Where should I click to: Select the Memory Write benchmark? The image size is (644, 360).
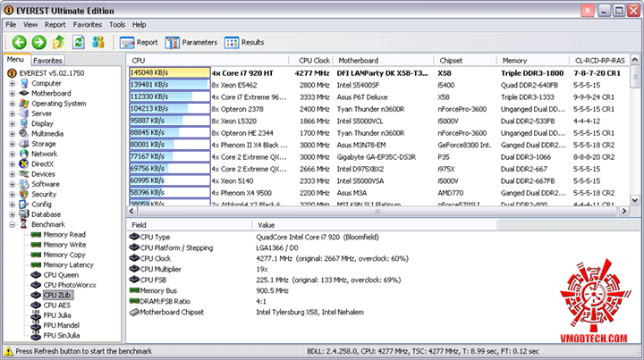tap(64, 245)
